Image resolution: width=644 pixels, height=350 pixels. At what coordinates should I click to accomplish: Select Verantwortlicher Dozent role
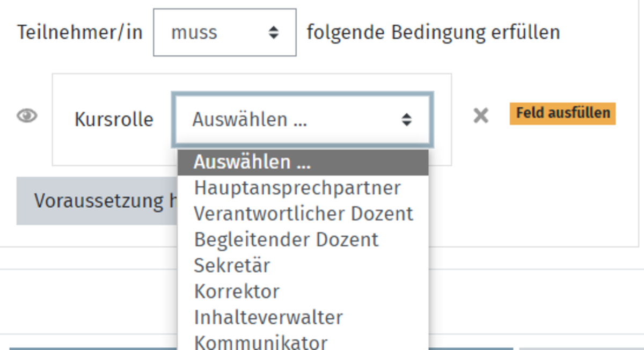pos(303,214)
